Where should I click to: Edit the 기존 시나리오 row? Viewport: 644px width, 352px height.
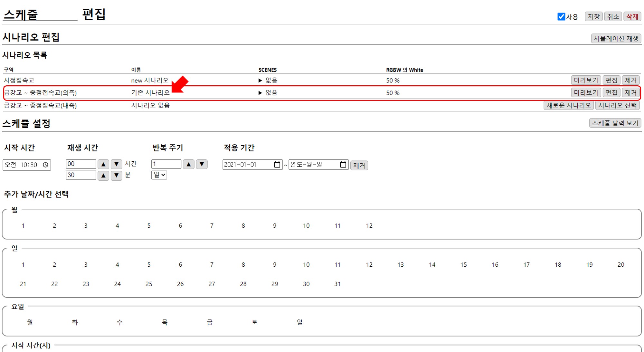[611, 93]
